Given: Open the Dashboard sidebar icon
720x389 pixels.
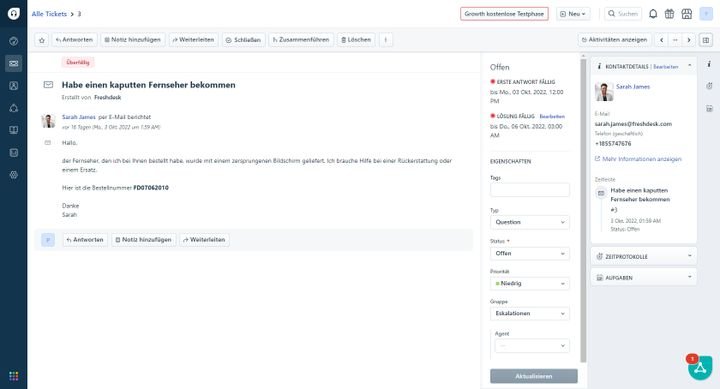Looking at the screenshot, I should pyautogui.click(x=14, y=41).
